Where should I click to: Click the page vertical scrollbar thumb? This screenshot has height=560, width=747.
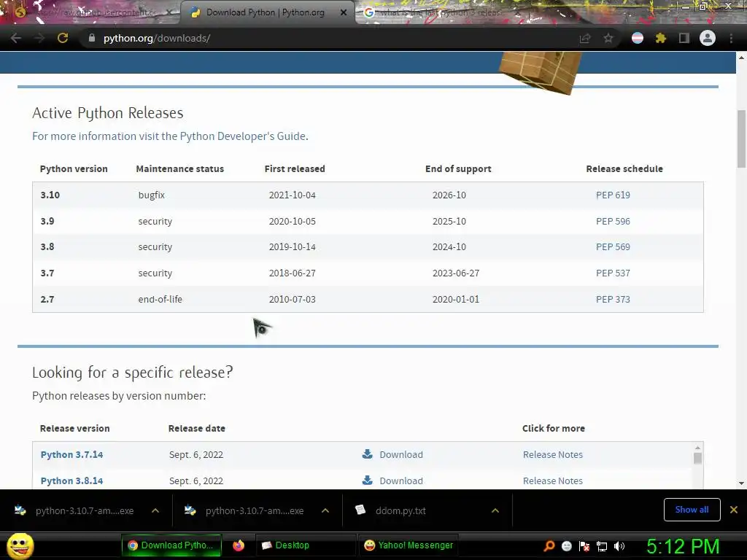click(x=741, y=139)
